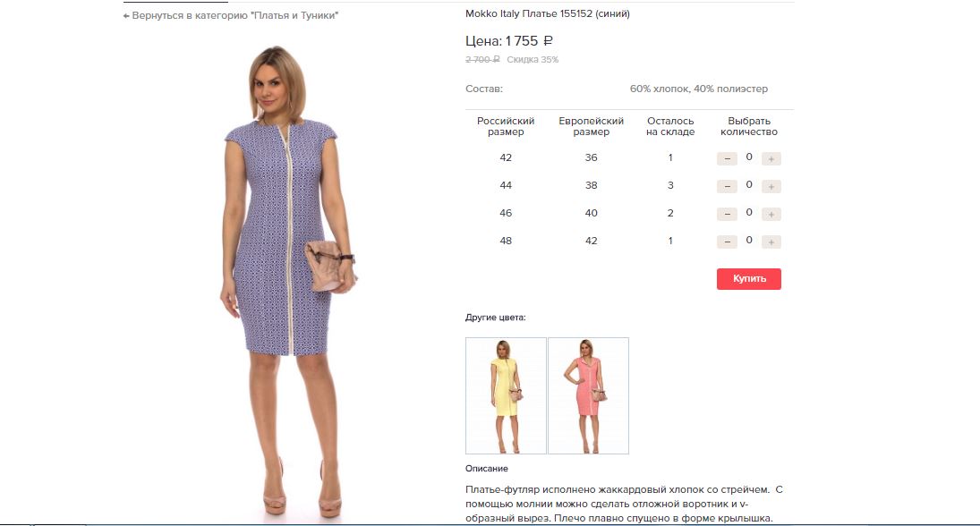Select quantity value field for size 48
Image resolution: width=980 pixels, height=526 pixels.
click(x=749, y=241)
